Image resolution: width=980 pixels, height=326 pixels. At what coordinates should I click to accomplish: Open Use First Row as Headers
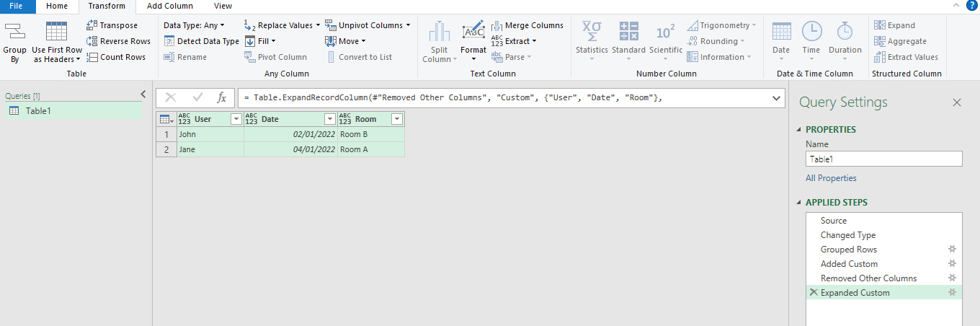pos(57,43)
